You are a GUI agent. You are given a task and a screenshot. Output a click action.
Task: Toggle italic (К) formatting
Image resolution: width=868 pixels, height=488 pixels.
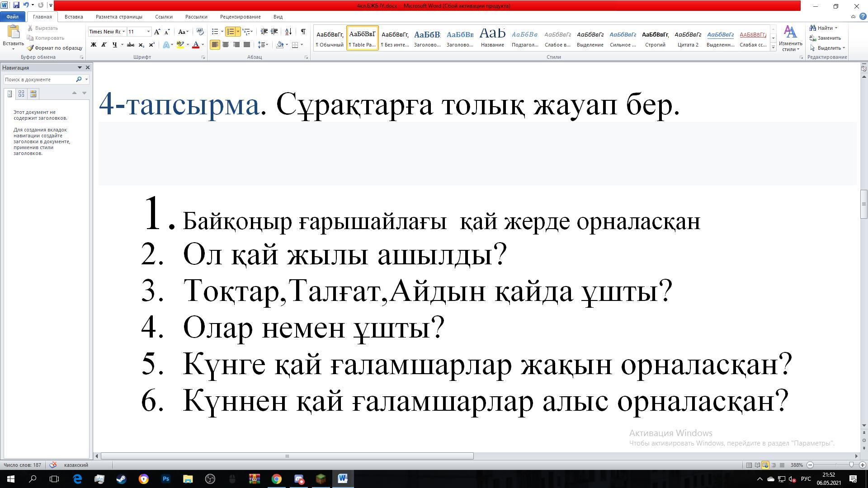[104, 45]
